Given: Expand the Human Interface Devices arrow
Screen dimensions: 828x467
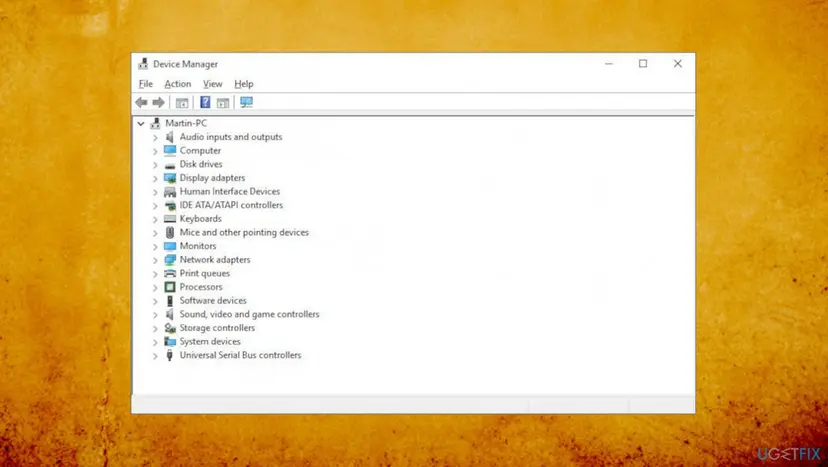Looking at the screenshot, I should click(x=155, y=192).
